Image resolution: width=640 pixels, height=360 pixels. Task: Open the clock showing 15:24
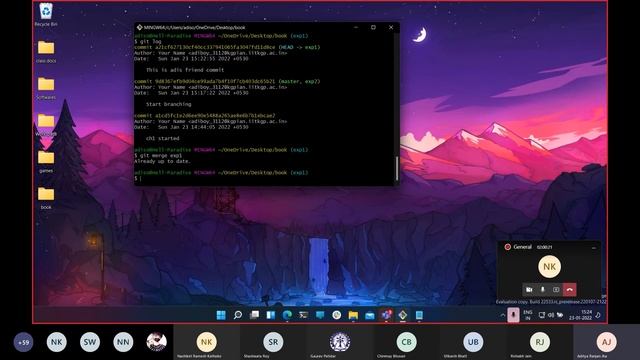pyautogui.click(x=580, y=315)
